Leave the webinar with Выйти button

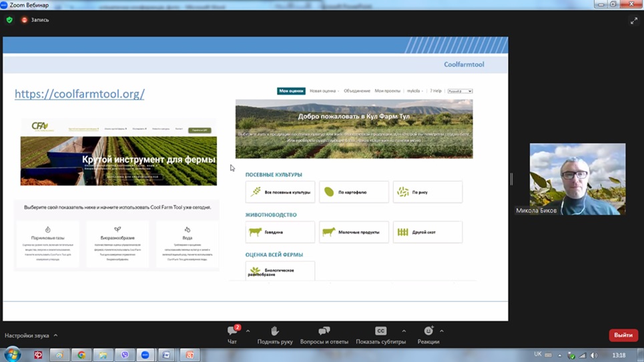point(623,335)
